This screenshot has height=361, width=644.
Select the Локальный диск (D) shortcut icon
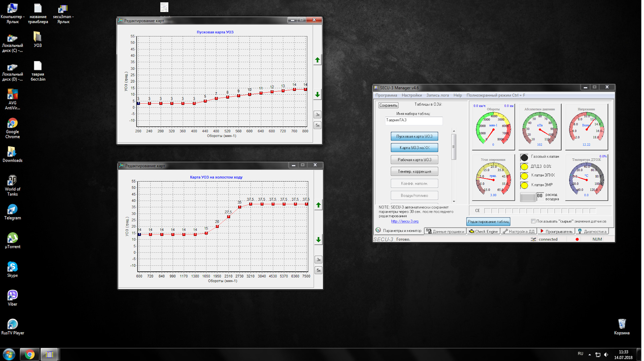point(12,71)
